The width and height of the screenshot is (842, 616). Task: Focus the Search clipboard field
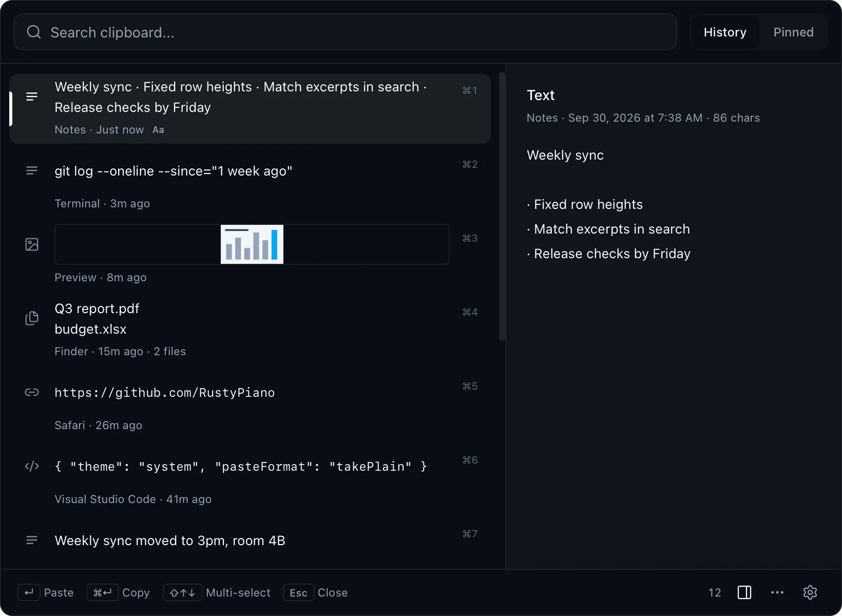(x=345, y=32)
